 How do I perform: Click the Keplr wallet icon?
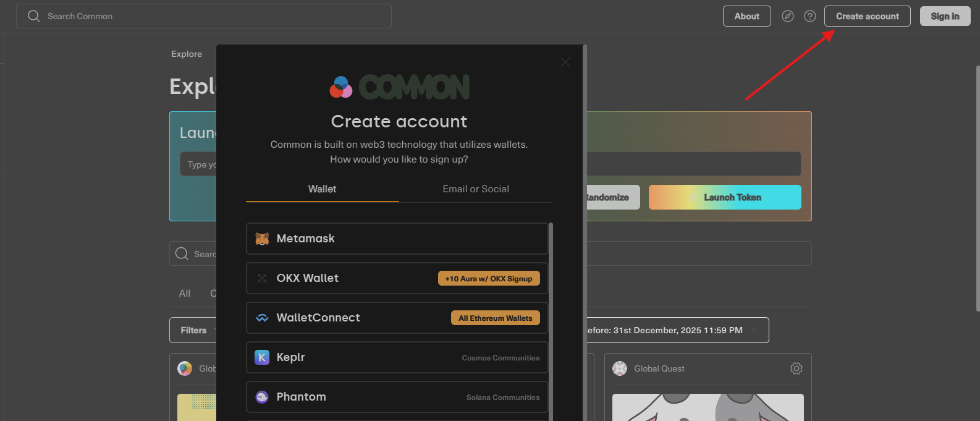coord(262,357)
